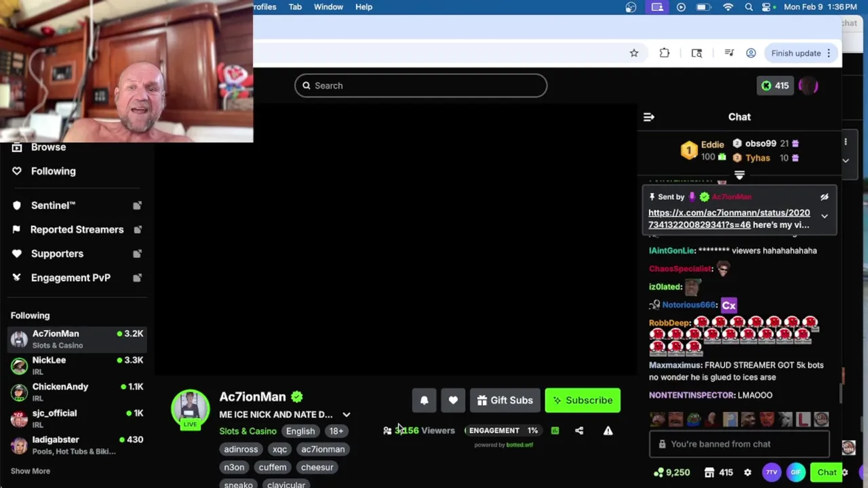This screenshot has height=488, width=868.
Task: Subscribe to Ac7ionMan
Action: point(583,400)
